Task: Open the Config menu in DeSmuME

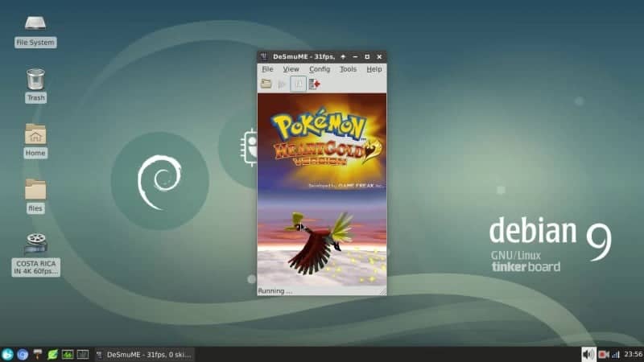Action: click(320, 69)
